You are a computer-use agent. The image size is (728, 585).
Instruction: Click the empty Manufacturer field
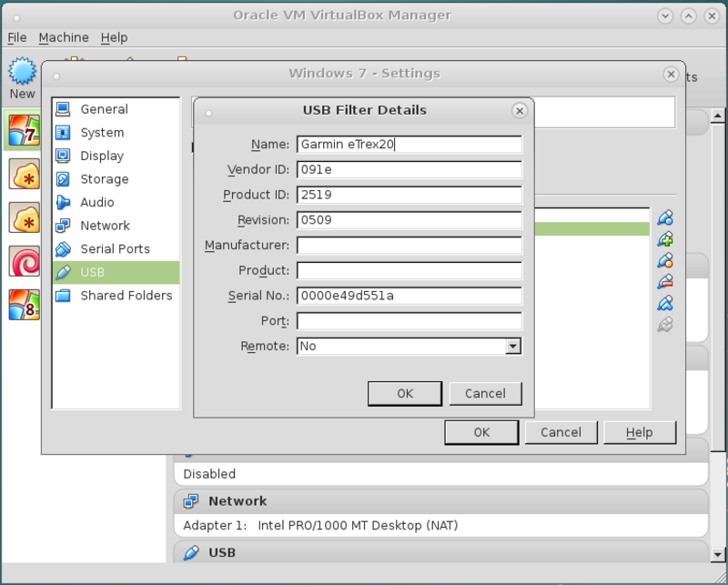click(x=409, y=245)
